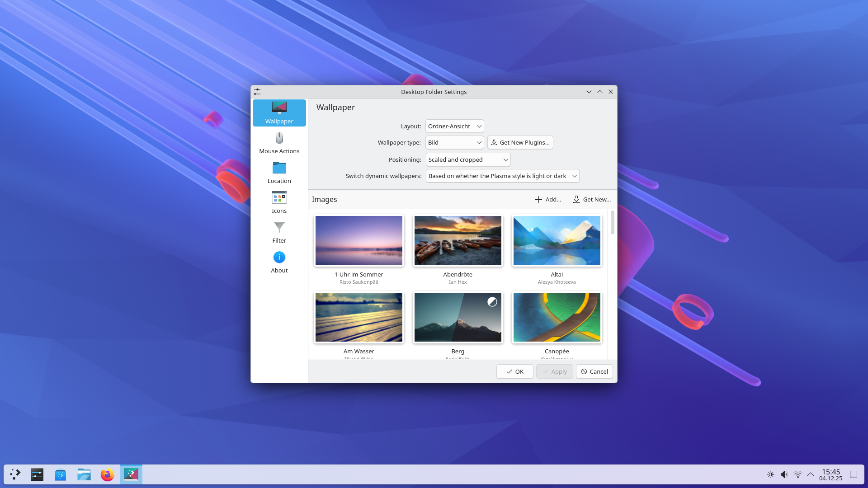Open the About info page
The height and width of the screenshot is (488, 868).
279,262
